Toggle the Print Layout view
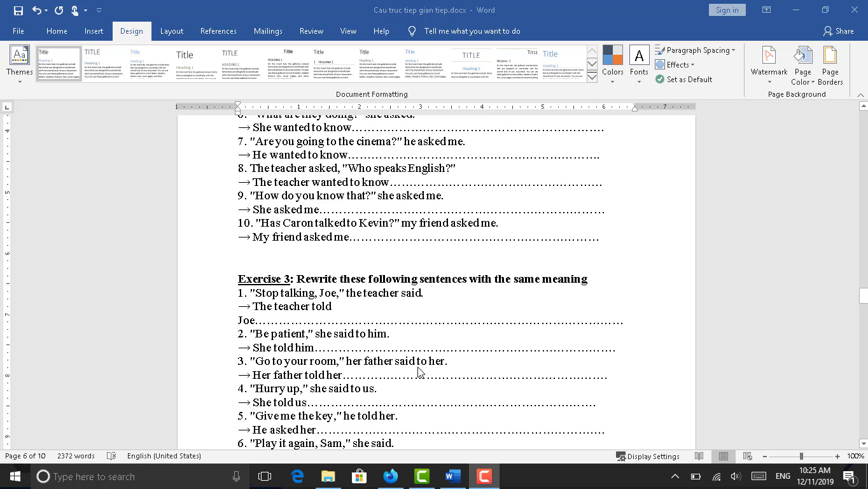Image resolution: width=868 pixels, height=489 pixels. (724, 456)
